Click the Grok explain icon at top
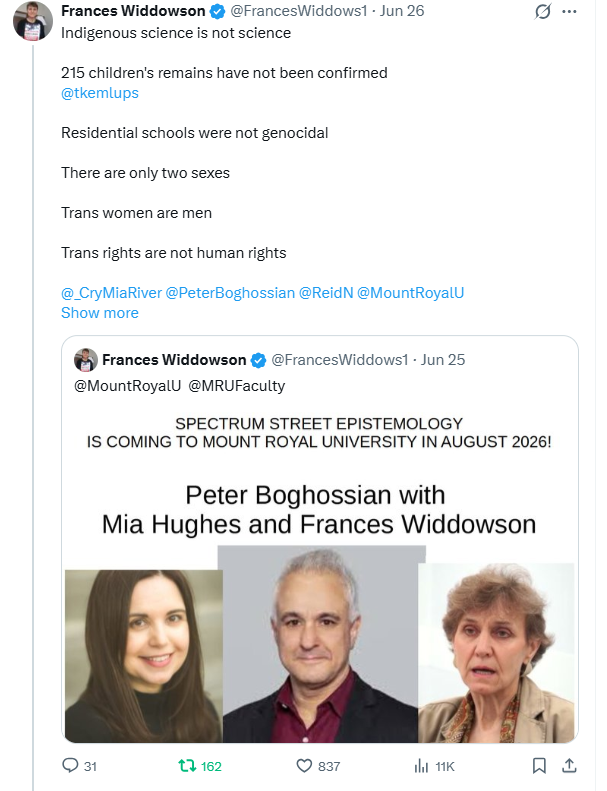607x791 pixels. [x=542, y=11]
